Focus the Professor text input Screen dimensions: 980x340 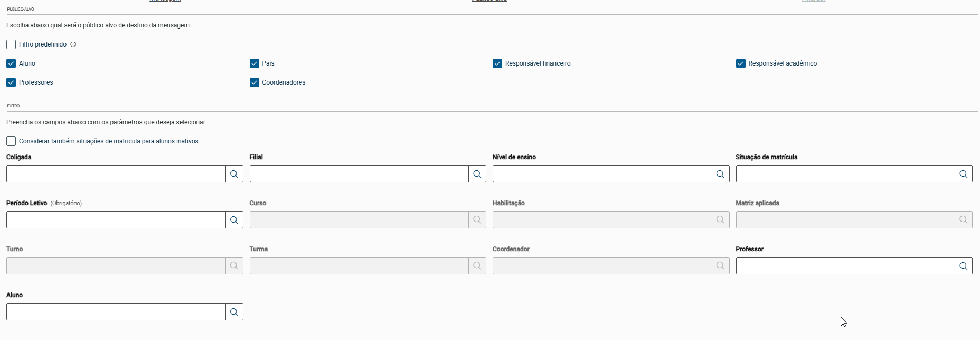point(845,266)
